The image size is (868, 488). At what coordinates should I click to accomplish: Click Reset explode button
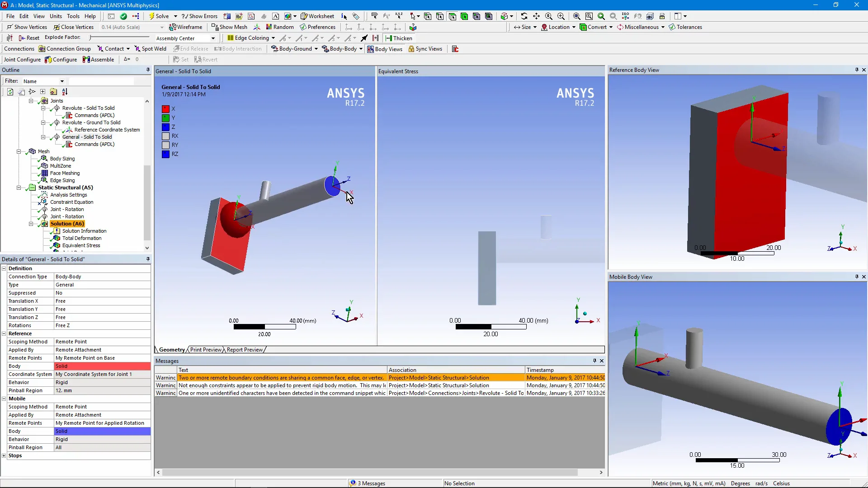(x=29, y=38)
